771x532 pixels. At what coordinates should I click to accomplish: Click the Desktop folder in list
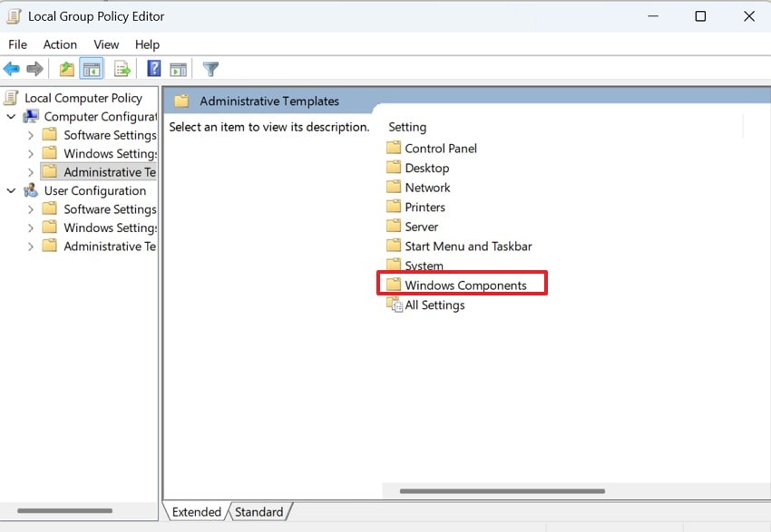[x=427, y=168]
